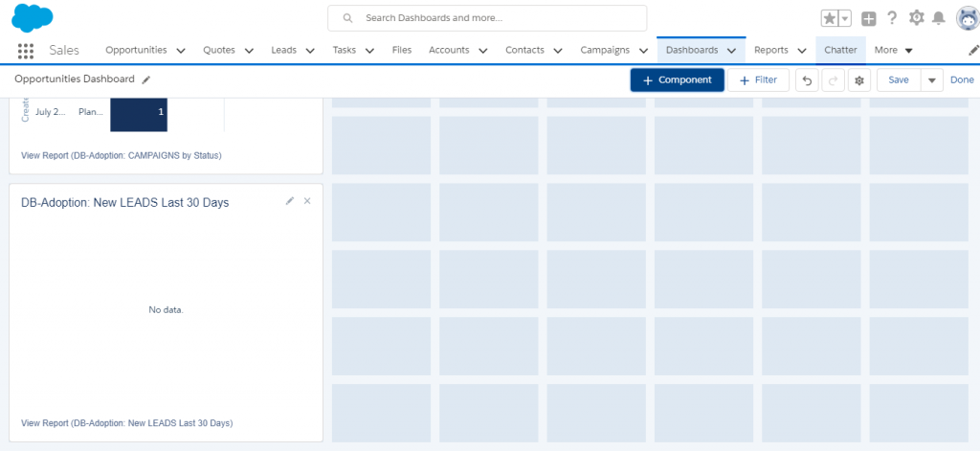
Task: Expand the Contacts tab chevron
Action: 558,51
